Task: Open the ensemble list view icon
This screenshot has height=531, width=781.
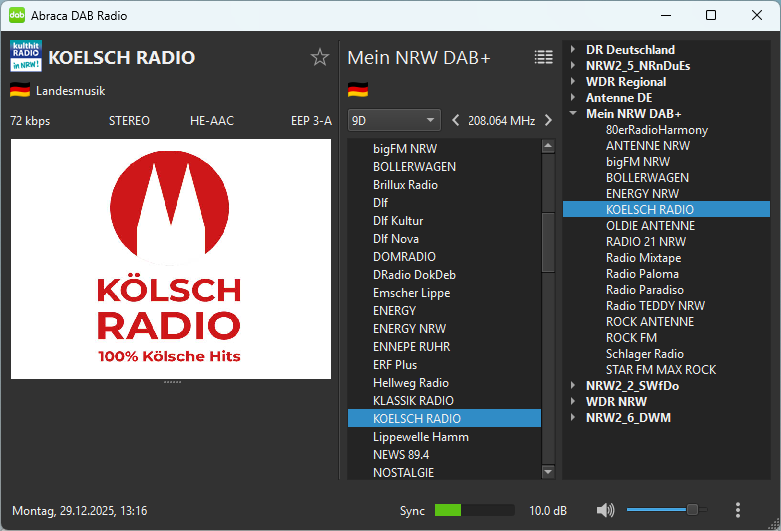Action: pyautogui.click(x=543, y=57)
